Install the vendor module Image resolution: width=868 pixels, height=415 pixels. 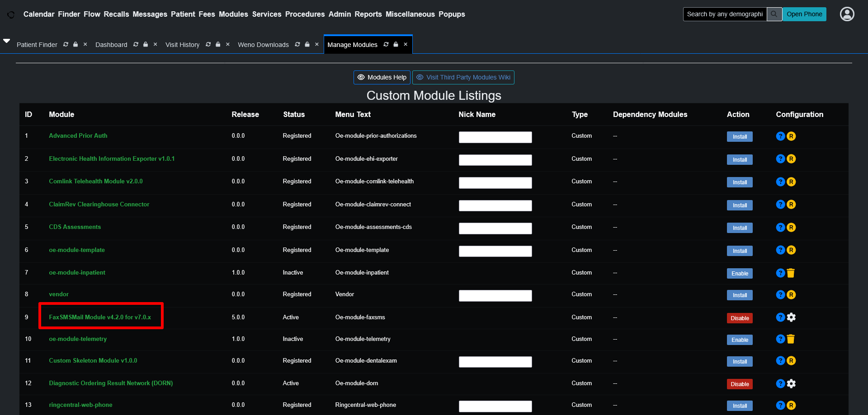click(x=740, y=295)
